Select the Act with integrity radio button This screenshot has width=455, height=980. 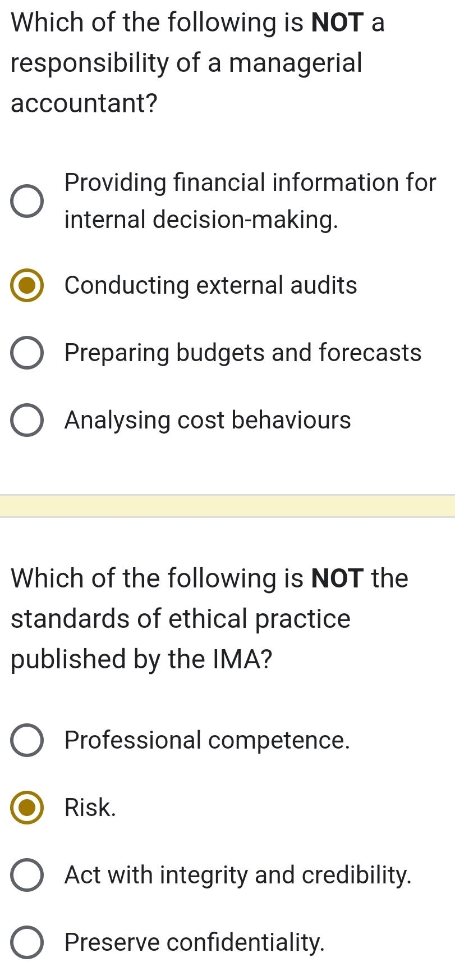tap(27, 875)
